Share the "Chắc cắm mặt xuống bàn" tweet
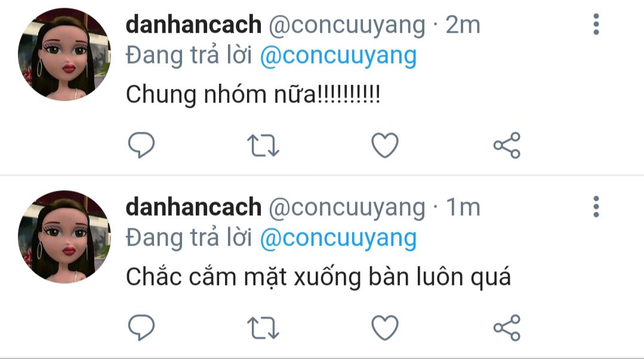Screen dimensions: 644x359 (507, 327)
